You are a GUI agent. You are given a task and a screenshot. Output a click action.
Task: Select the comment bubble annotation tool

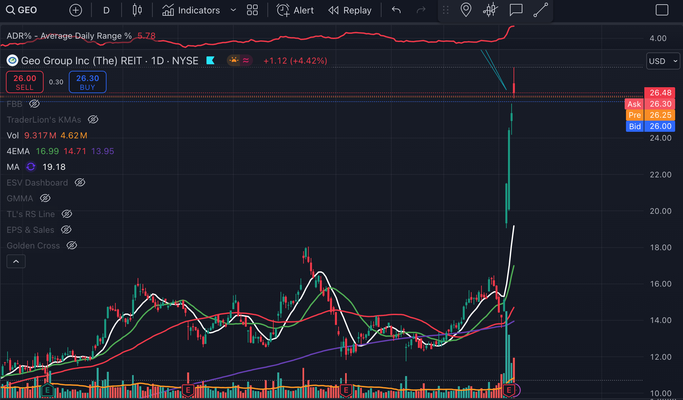pos(516,10)
